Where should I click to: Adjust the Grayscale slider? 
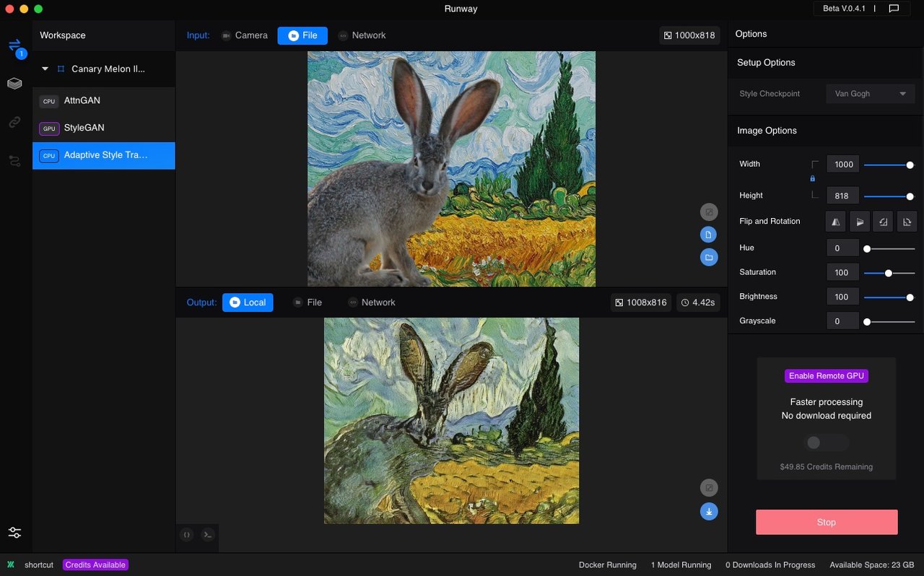[889, 321]
